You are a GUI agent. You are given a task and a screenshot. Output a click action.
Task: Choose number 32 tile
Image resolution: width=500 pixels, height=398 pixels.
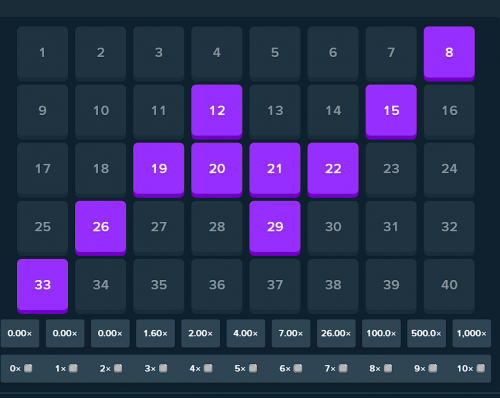click(449, 228)
